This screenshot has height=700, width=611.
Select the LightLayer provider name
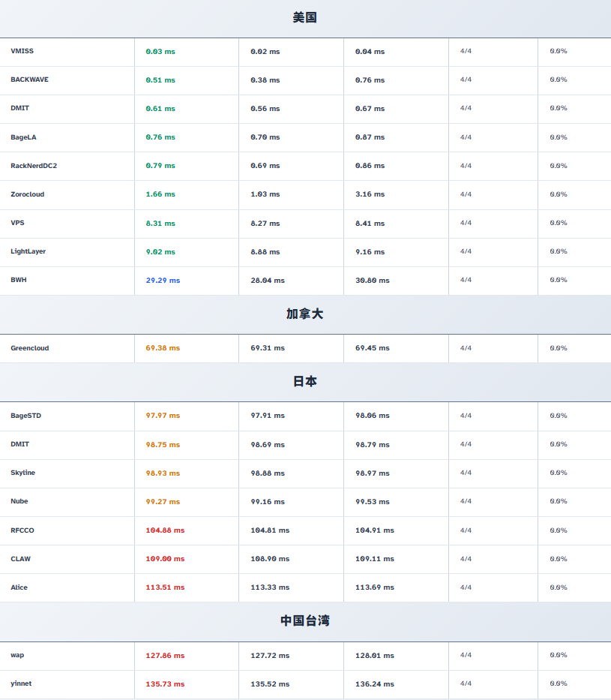[28, 251]
